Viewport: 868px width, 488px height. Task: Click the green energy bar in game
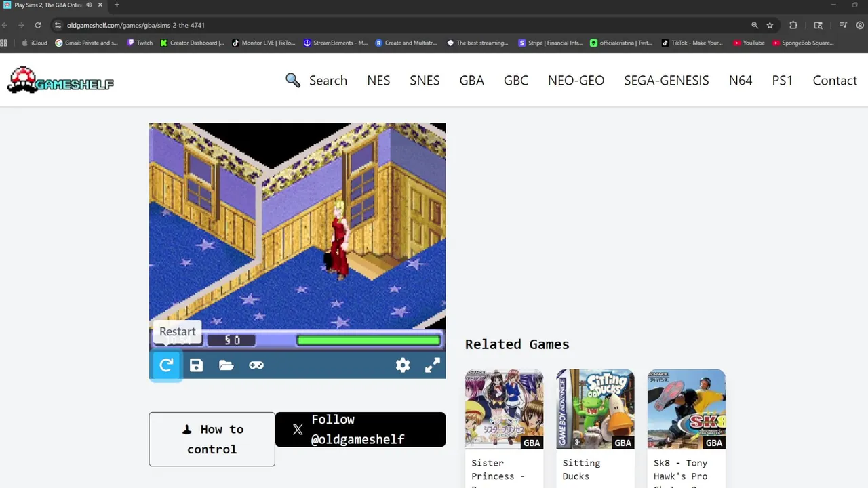pyautogui.click(x=368, y=340)
